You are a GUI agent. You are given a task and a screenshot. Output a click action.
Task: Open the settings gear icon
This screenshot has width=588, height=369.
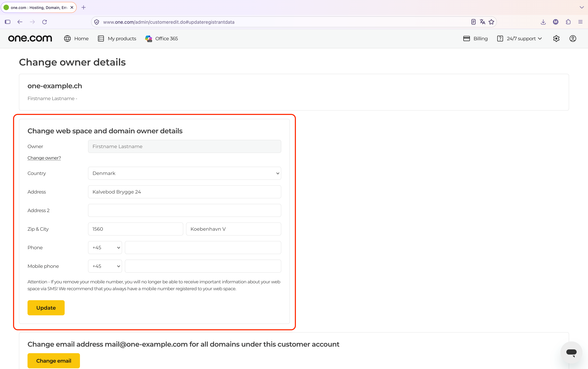click(556, 39)
